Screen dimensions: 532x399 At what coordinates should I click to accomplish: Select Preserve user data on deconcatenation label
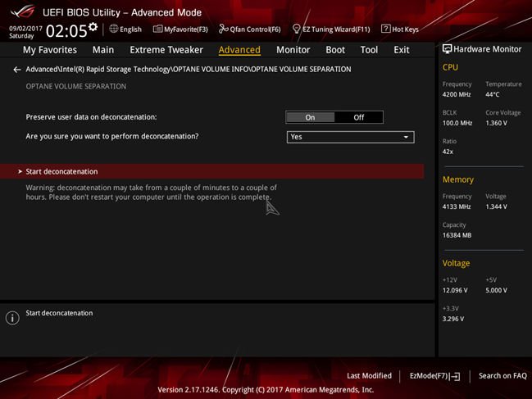91,117
